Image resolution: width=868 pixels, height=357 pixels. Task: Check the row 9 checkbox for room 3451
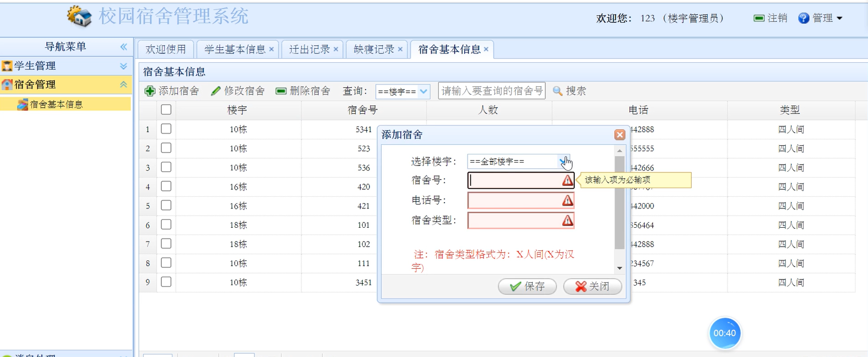(166, 282)
